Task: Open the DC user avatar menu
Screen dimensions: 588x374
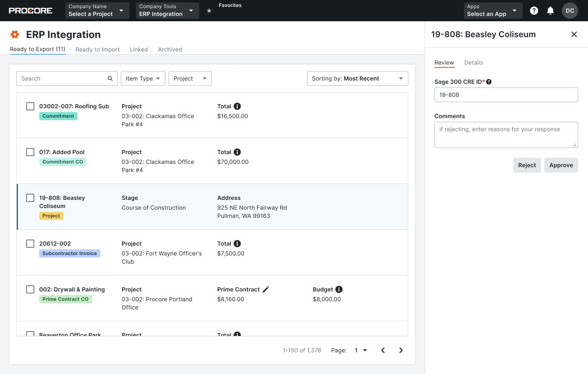Action: coord(570,11)
